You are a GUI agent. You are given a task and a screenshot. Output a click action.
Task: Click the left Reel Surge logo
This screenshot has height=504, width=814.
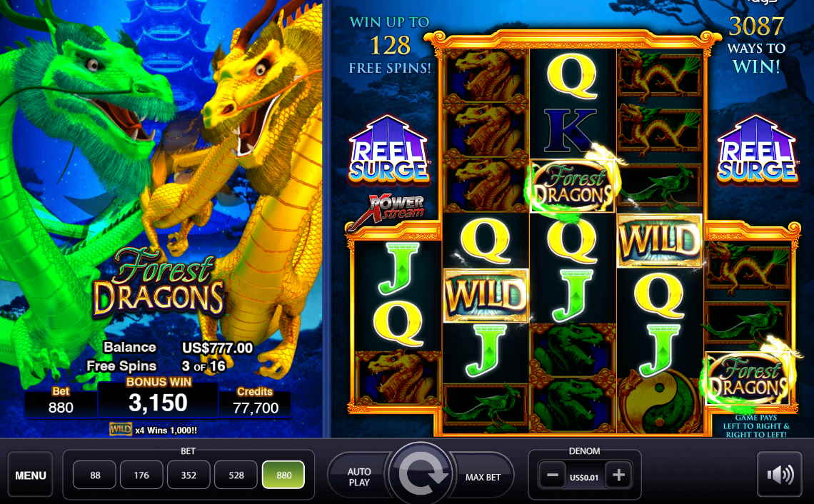point(389,149)
